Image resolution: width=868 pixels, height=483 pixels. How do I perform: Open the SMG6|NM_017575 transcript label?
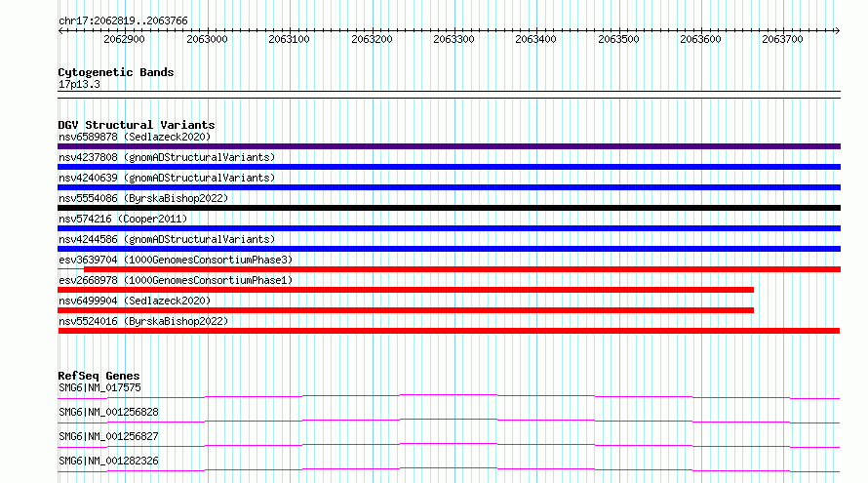[x=99, y=387]
